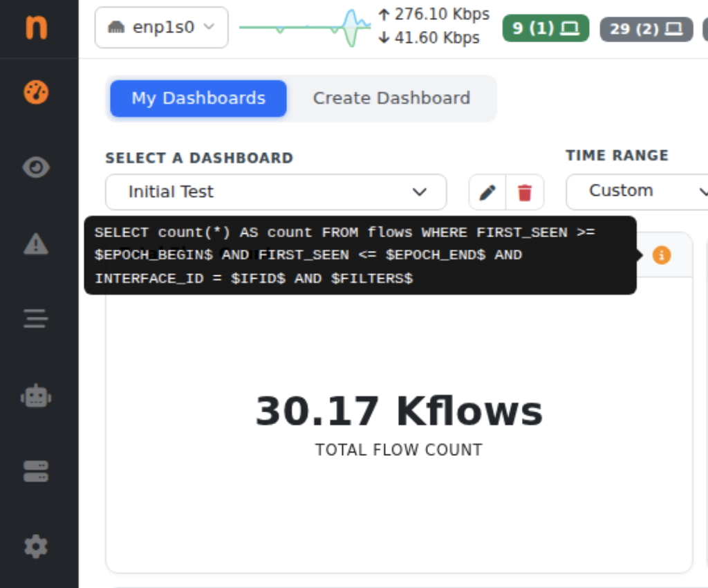Switch to My Dashboards tab
708x588 pixels.
[198, 98]
